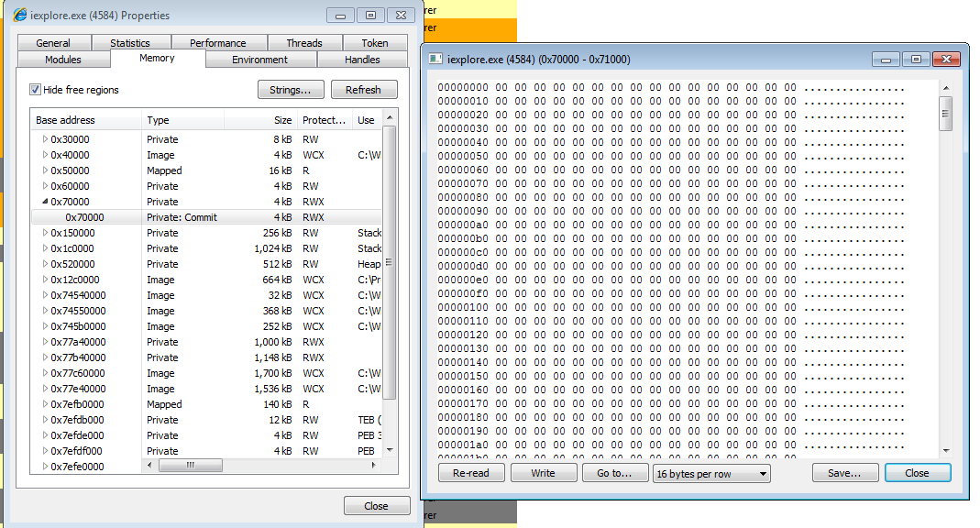Click the 1,700 kB size cell
980x528 pixels.
click(x=273, y=373)
